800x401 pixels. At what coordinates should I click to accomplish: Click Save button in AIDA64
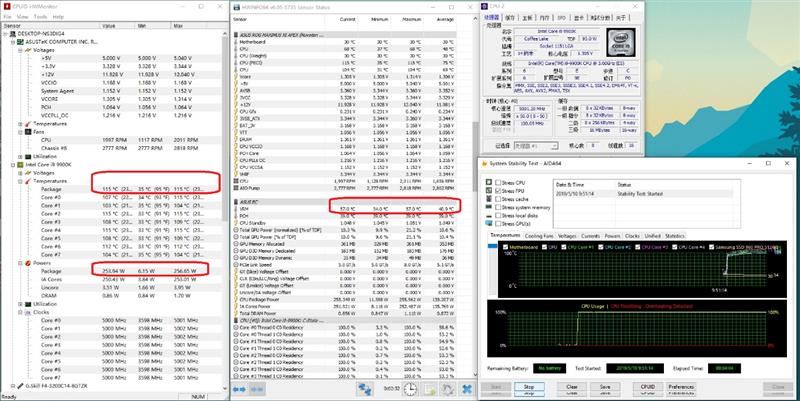605,389
